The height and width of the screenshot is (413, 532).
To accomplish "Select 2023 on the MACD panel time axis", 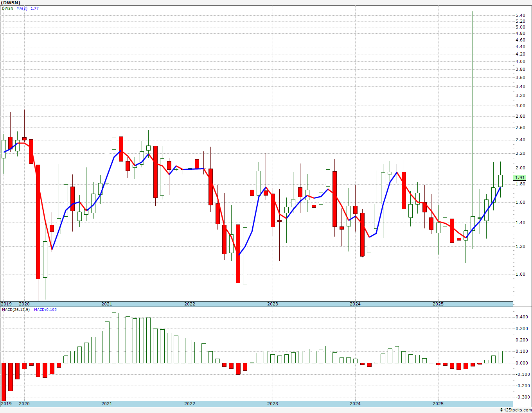I will pyautogui.click(x=272, y=404).
